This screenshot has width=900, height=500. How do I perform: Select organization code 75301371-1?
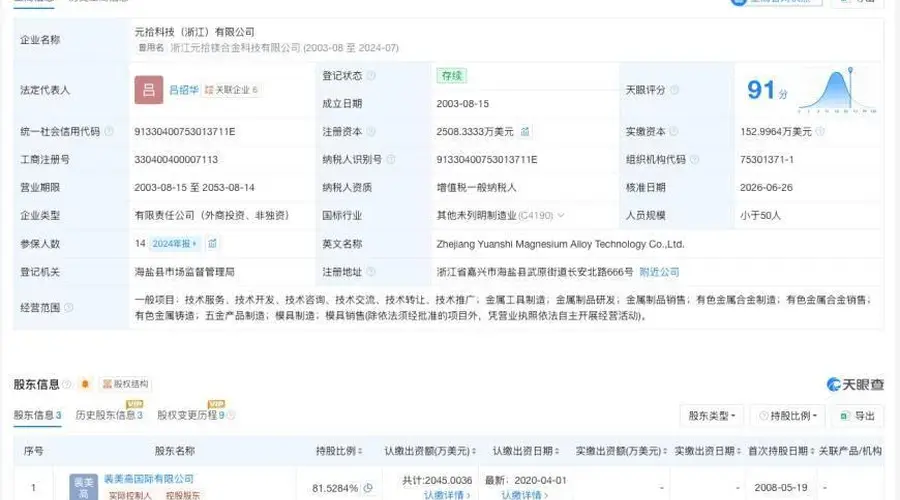[767, 160]
